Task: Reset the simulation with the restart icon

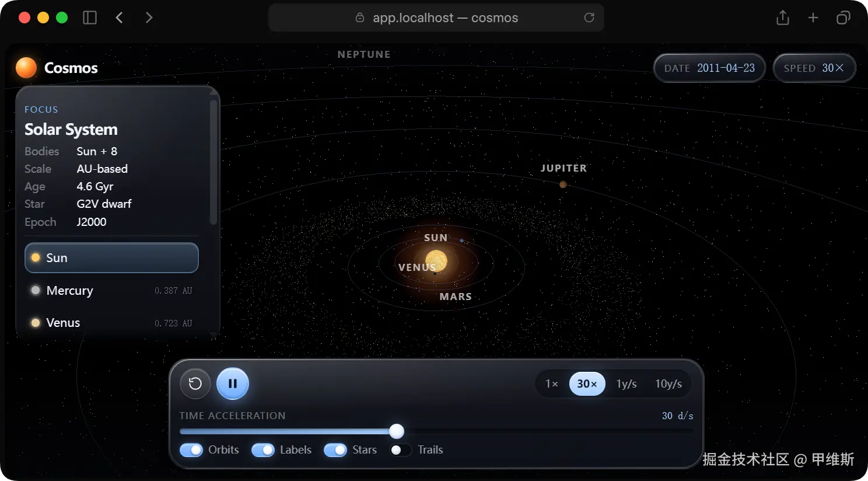Action: click(x=195, y=384)
